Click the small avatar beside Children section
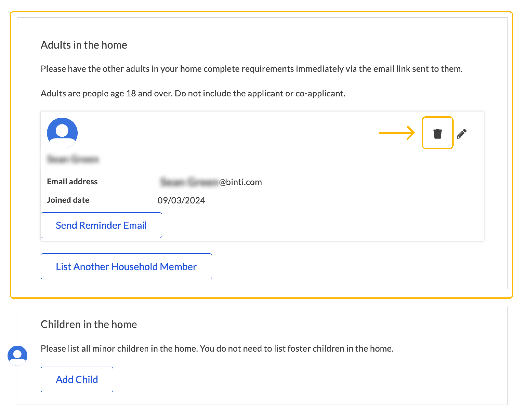Viewport: 526px width, 420px height. pos(17,355)
